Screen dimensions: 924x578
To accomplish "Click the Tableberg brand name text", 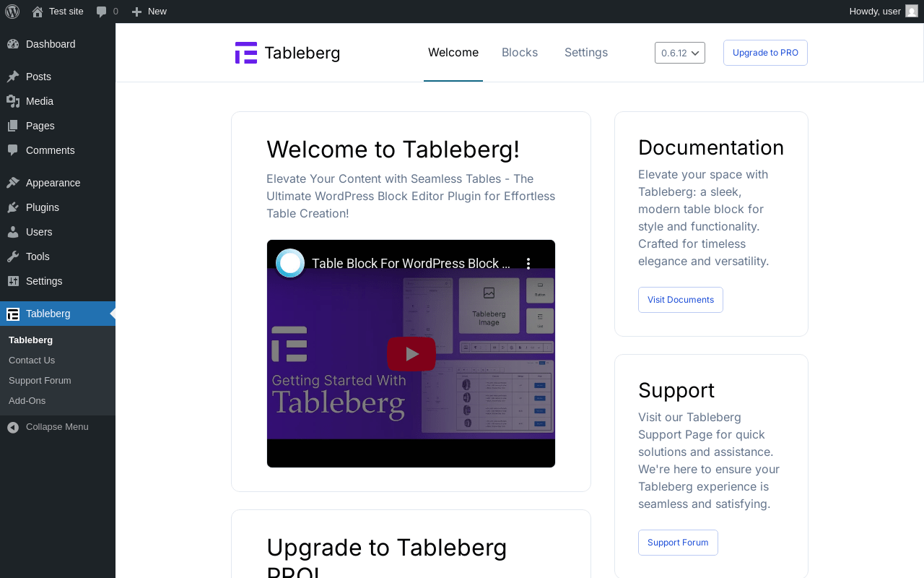I will (x=302, y=53).
